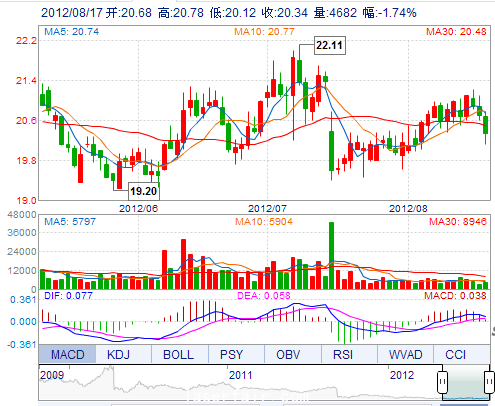Viewport: 495px width, 406px height.
Task: Open the BOLL indicator tab
Action: 180,354
